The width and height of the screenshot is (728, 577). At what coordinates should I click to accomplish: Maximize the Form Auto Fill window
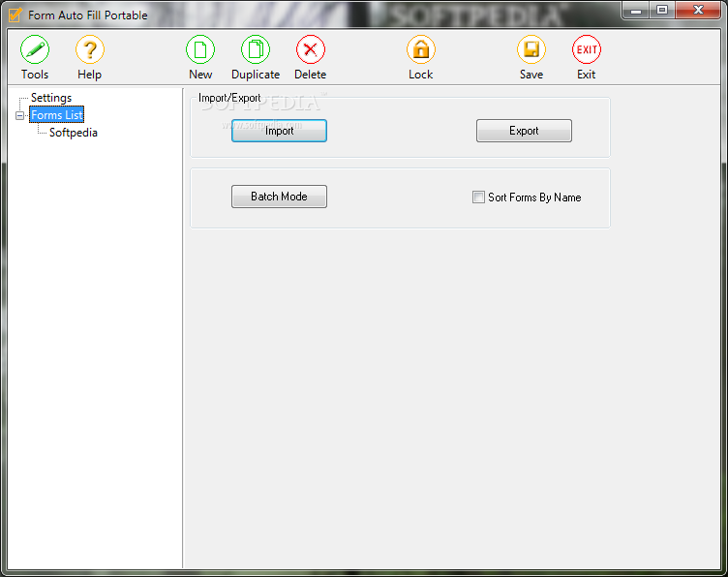coord(662,11)
